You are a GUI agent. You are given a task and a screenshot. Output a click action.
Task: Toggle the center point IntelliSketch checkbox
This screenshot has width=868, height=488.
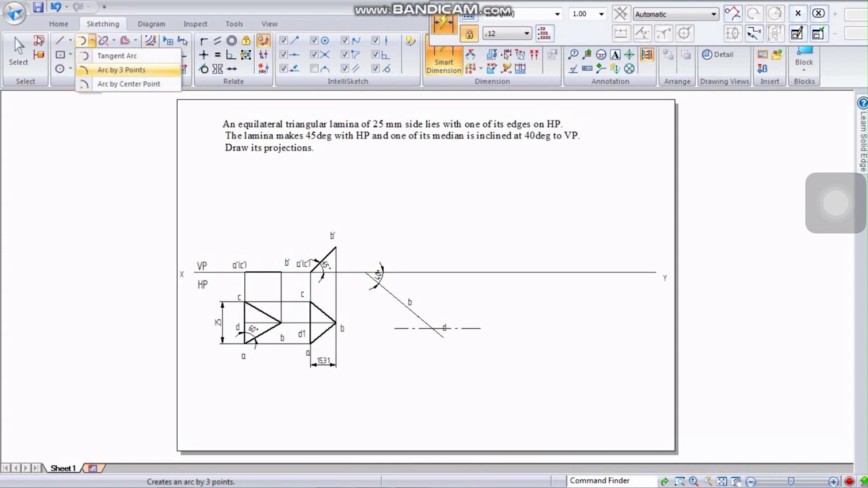pyautogui.click(x=314, y=41)
